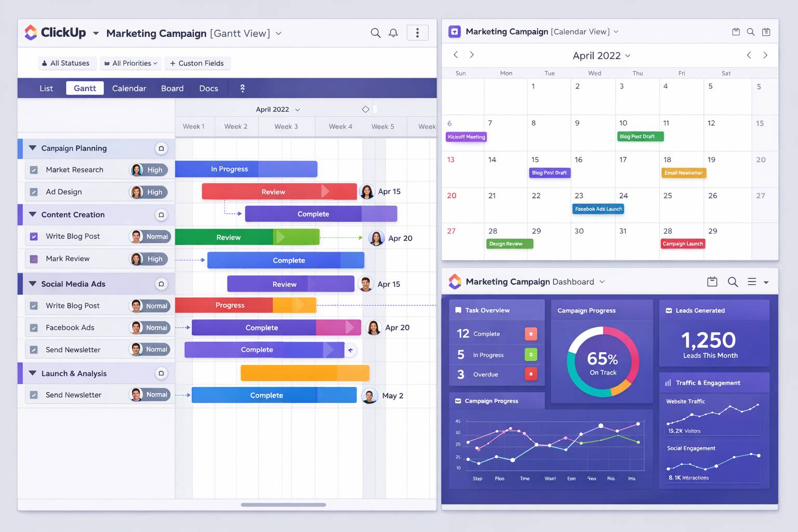Switch to the Board tab
This screenshot has width=798, height=532.
pyautogui.click(x=172, y=88)
